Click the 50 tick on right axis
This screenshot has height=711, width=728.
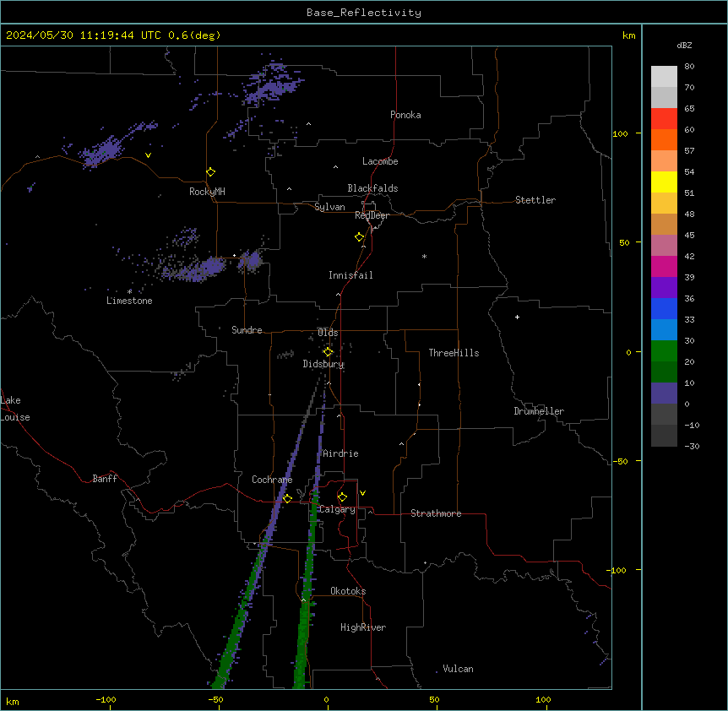[x=624, y=242]
